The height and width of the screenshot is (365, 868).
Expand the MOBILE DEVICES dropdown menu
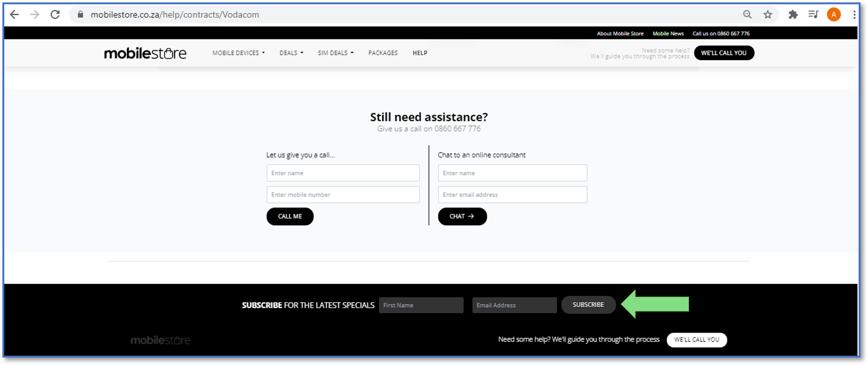coord(239,53)
